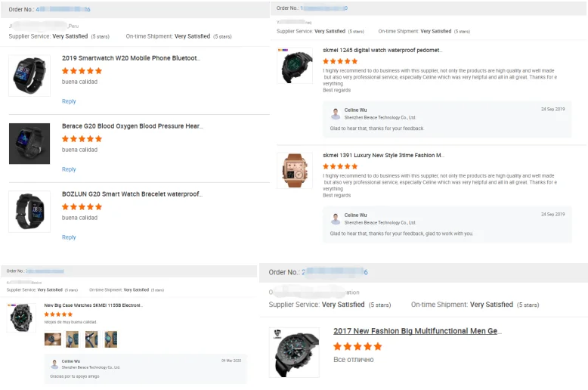View first review photo under SKMEI 1155B
The image size is (588, 390).
pos(53,339)
